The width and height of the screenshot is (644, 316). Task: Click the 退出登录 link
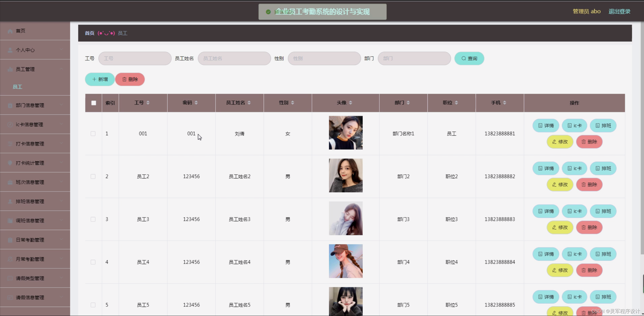click(619, 11)
